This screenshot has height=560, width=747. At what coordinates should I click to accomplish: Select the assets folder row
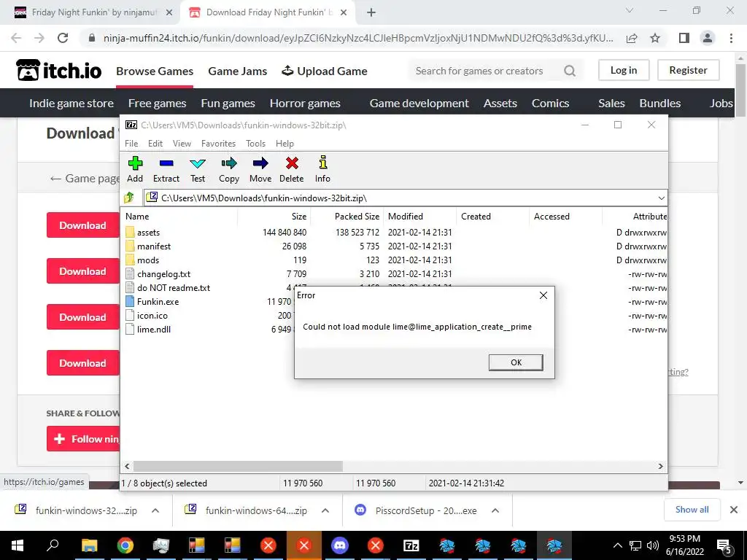[x=142, y=233]
